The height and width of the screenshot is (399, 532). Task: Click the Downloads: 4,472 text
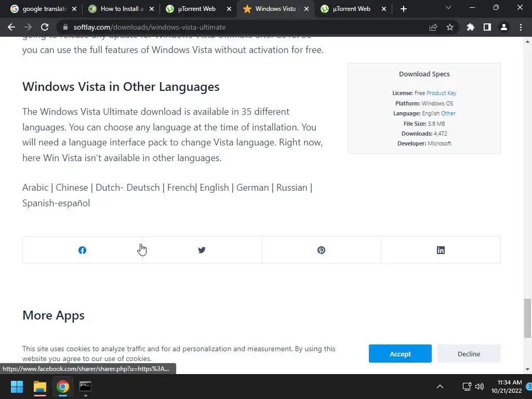click(x=424, y=134)
